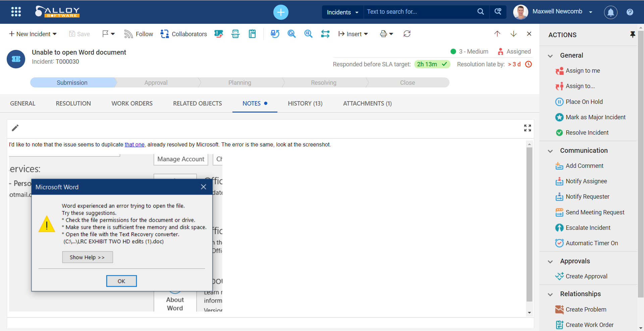Click Notify Assignee
The height and width of the screenshot is (331, 644).
(581, 181)
